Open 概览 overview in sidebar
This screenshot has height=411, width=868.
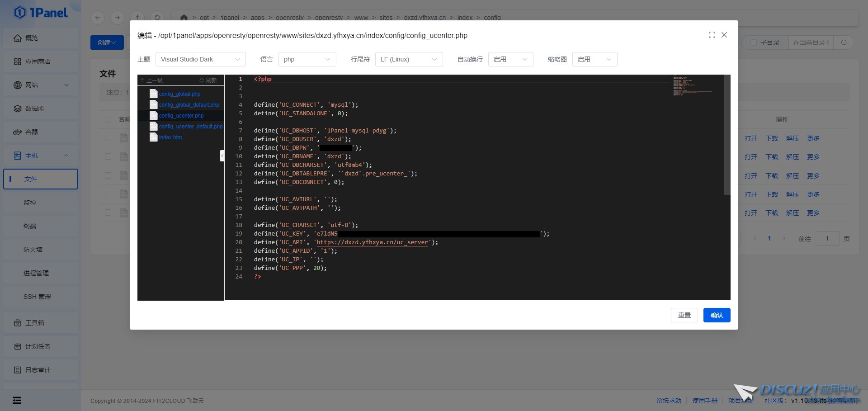(41, 38)
